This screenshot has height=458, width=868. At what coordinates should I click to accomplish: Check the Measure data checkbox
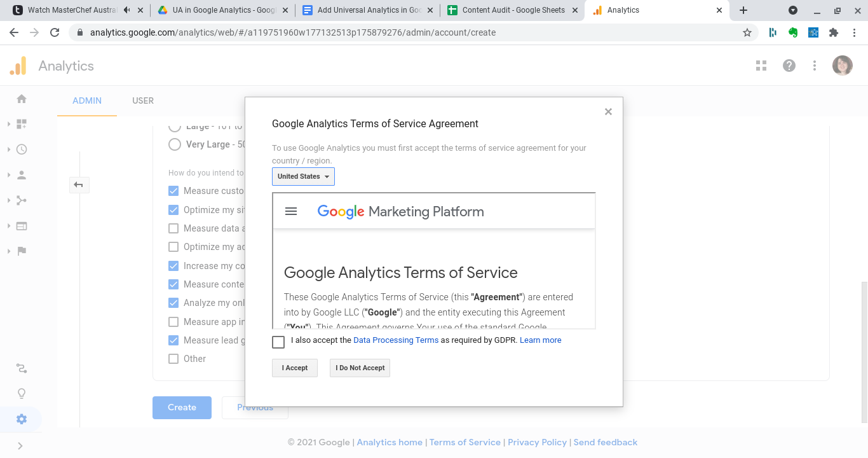tap(173, 228)
